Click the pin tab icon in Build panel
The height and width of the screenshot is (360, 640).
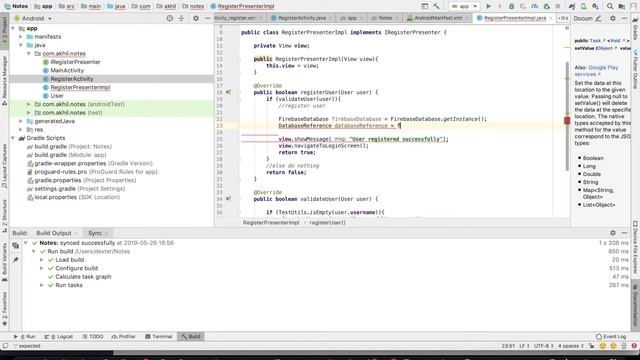click(x=16, y=260)
